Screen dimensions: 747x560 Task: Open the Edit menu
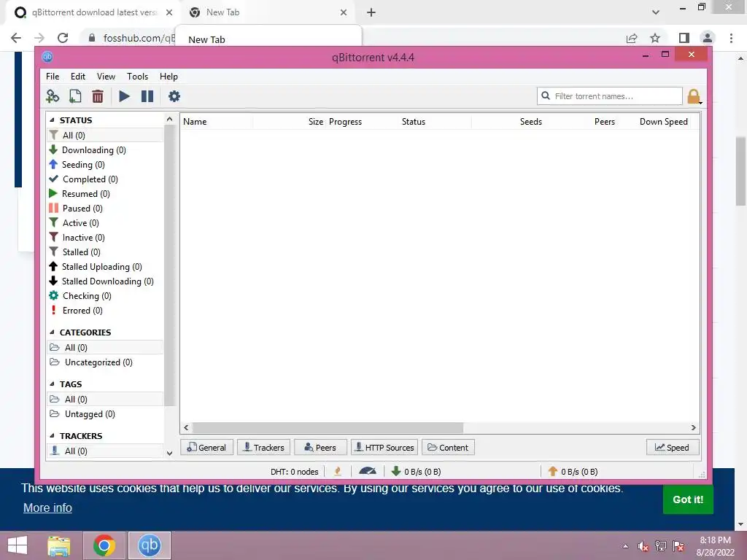(77, 77)
